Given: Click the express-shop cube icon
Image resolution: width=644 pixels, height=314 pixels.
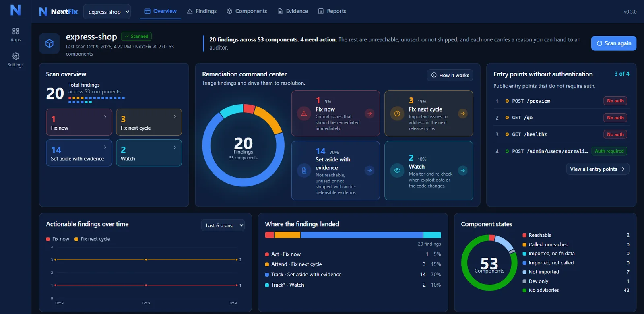Looking at the screenshot, I should (50, 43).
